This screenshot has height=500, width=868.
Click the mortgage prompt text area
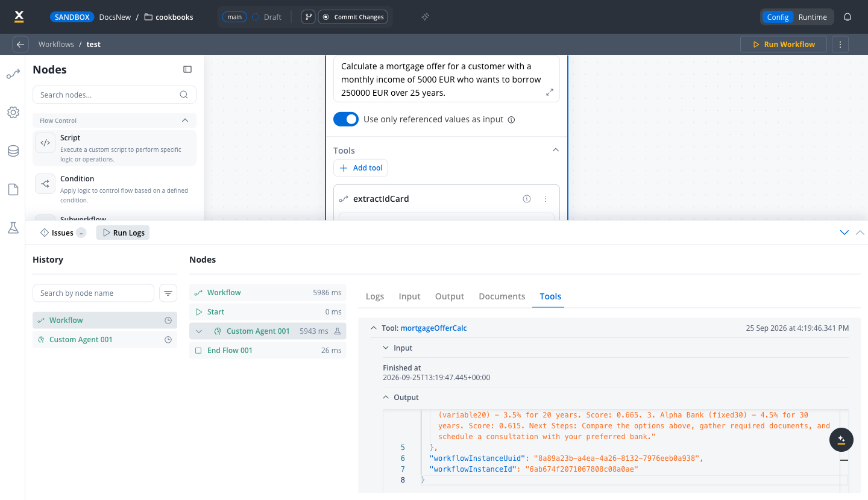pyautogui.click(x=447, y=80)
